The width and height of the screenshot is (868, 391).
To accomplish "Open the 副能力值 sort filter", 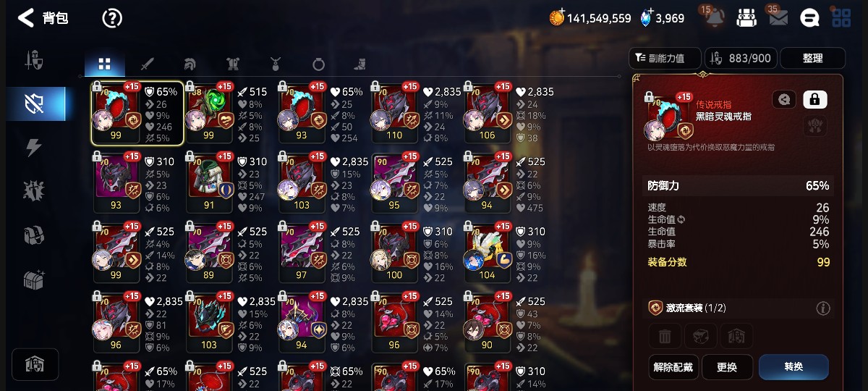I will pos(665,58).
